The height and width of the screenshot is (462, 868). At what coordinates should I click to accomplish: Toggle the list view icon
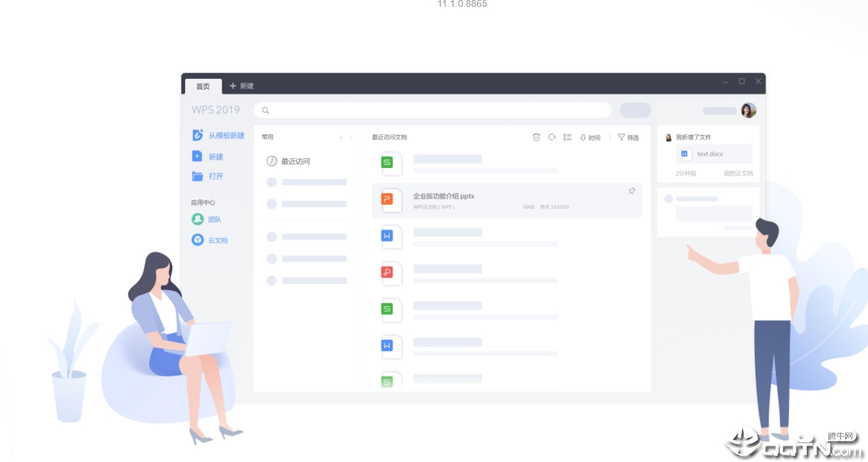point(567,137)
